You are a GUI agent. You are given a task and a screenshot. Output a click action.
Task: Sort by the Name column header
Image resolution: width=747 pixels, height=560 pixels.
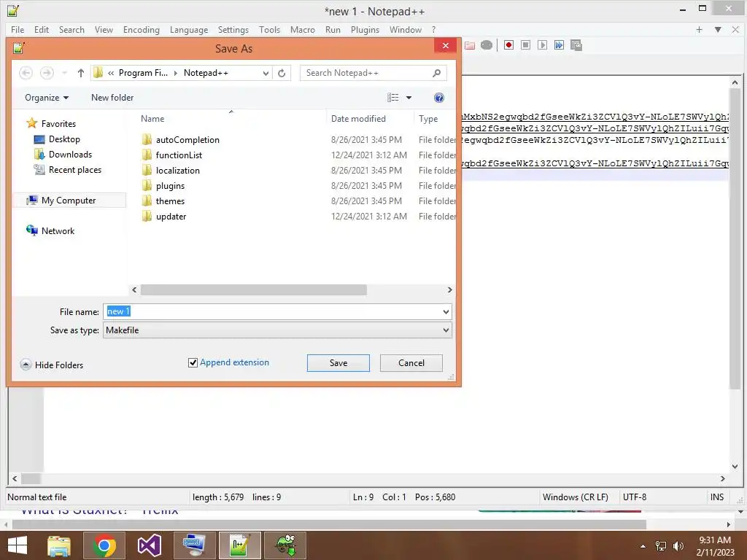tap(152, 119)
